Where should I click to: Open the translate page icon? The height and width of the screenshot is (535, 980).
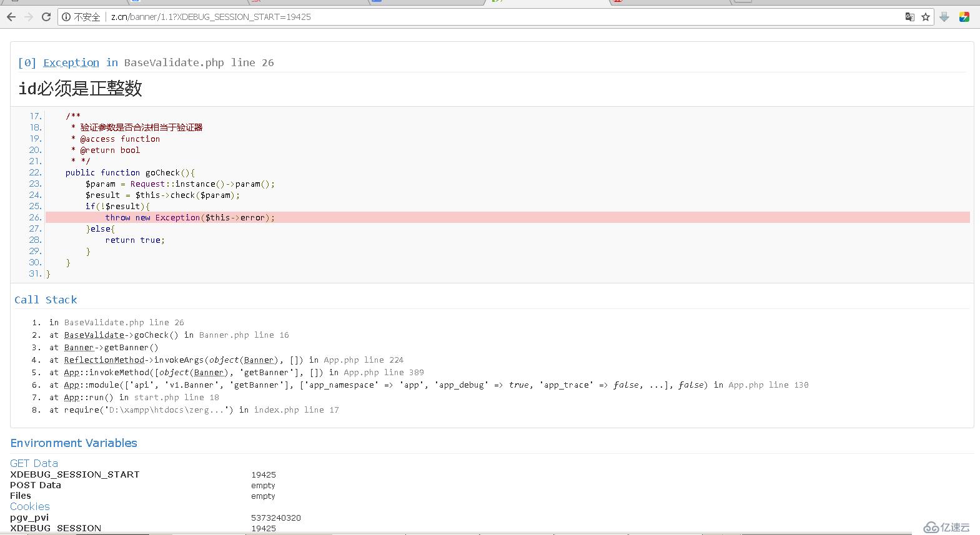(910, 17)
